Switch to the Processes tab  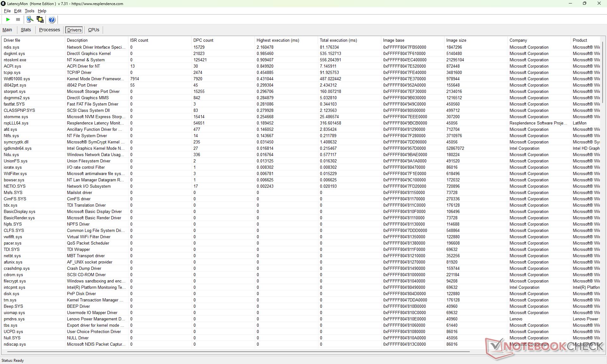pyautogui.click(x=49, y=30)
